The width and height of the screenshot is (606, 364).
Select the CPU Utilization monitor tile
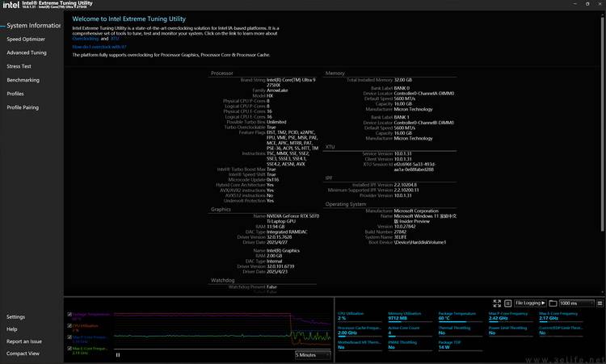coord(359,316)
